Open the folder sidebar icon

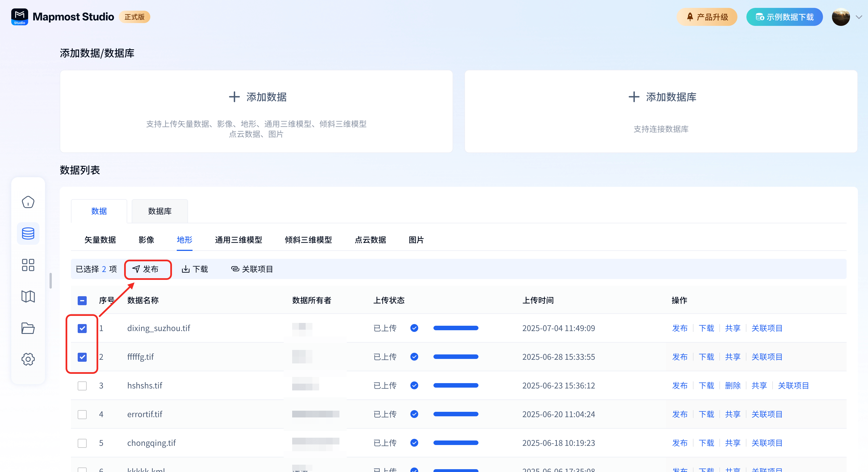coord(28,328)
